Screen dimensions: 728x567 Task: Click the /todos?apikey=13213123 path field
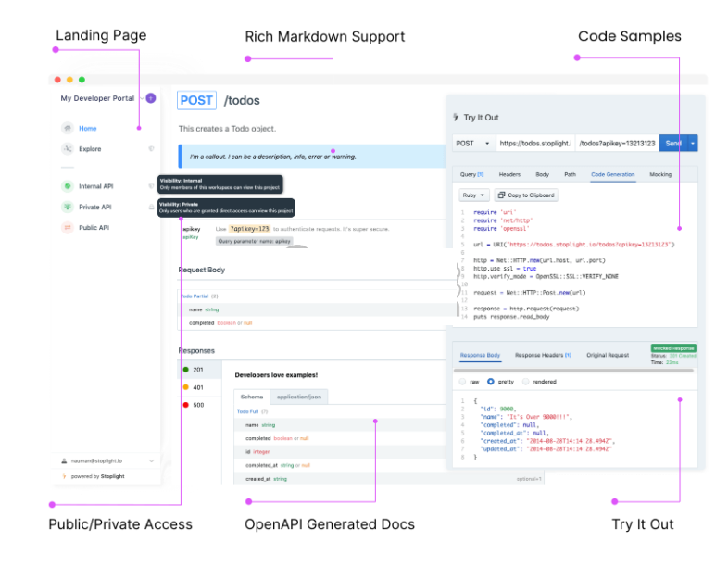coord(617,143)
